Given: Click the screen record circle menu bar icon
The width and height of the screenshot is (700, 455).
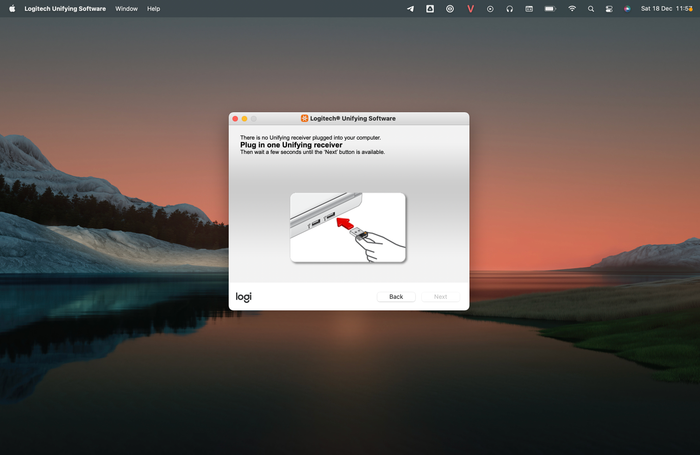Looking at the screenshot, I should pos(490,8).
